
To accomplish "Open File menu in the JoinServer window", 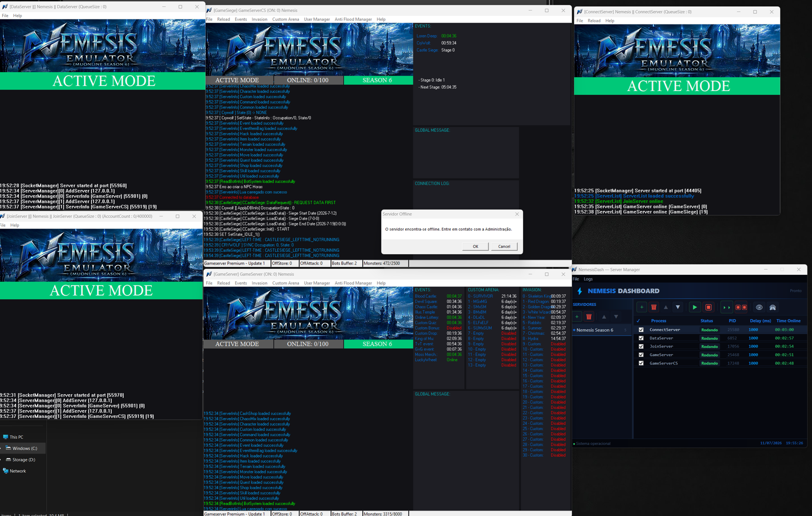I will tap(3, 225).
